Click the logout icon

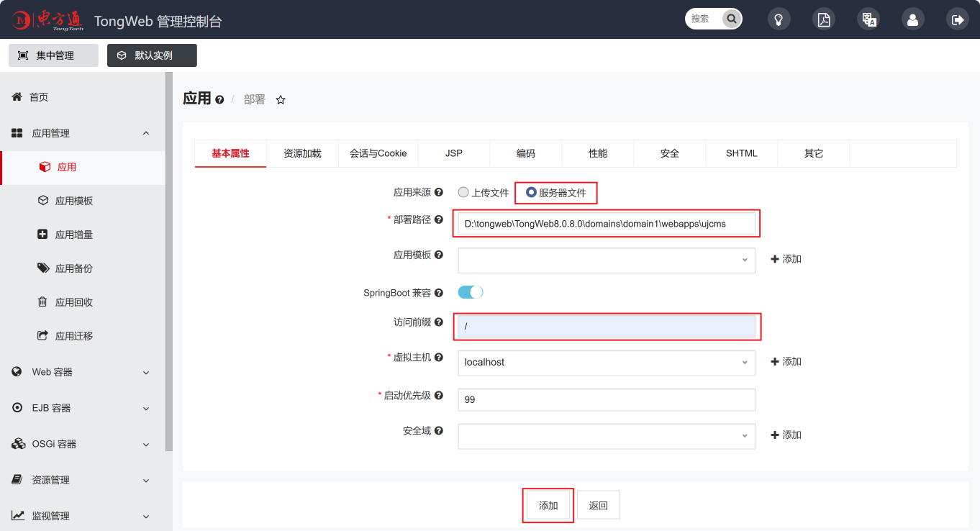[x=958, y=19]
